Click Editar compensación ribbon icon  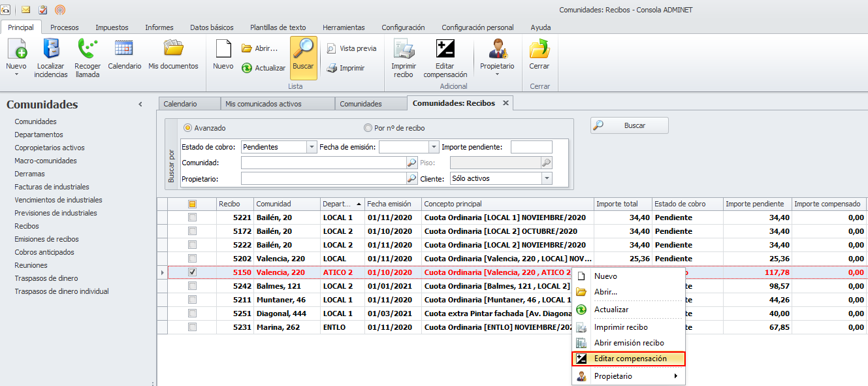pyautogui.click(x=445, y=50)
